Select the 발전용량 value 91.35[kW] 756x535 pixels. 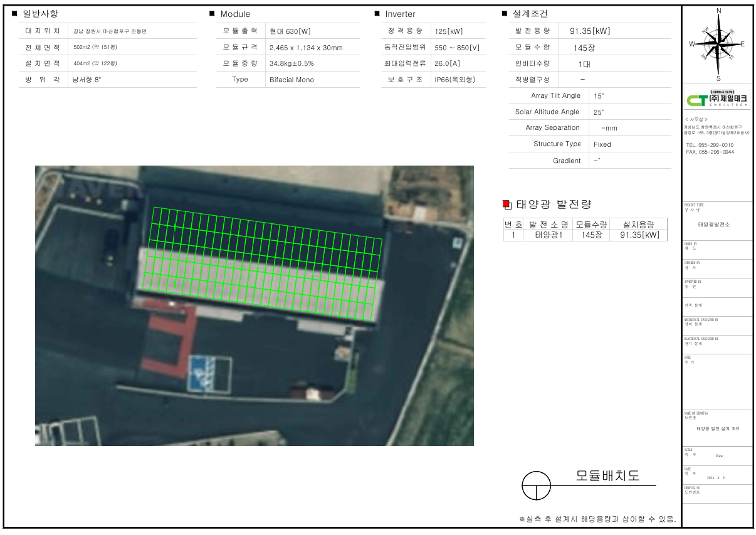(589, 31)
